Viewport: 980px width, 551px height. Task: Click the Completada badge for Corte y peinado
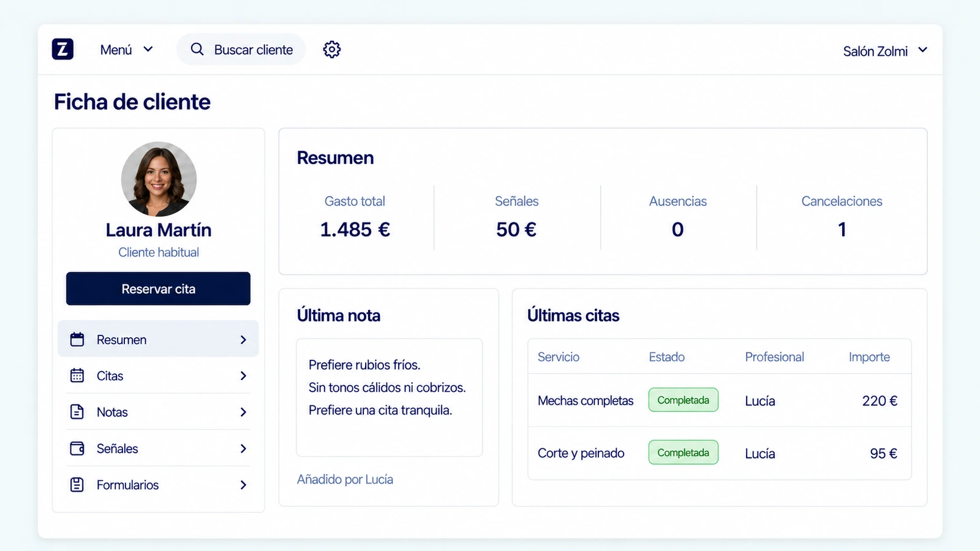[x=683, y=452]
